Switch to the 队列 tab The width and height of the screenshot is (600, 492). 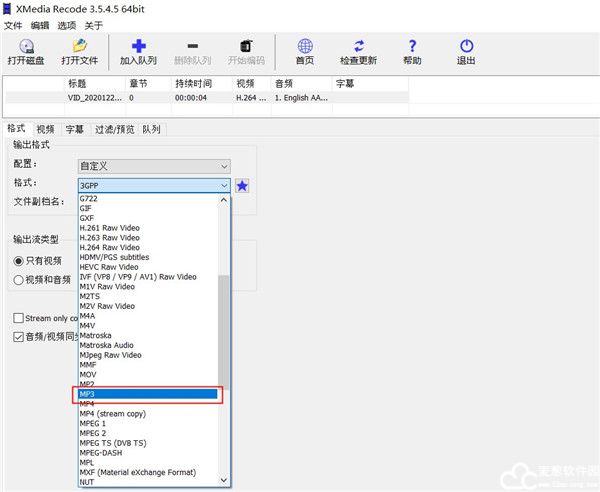pyautogui.click(x=152, y=129)
